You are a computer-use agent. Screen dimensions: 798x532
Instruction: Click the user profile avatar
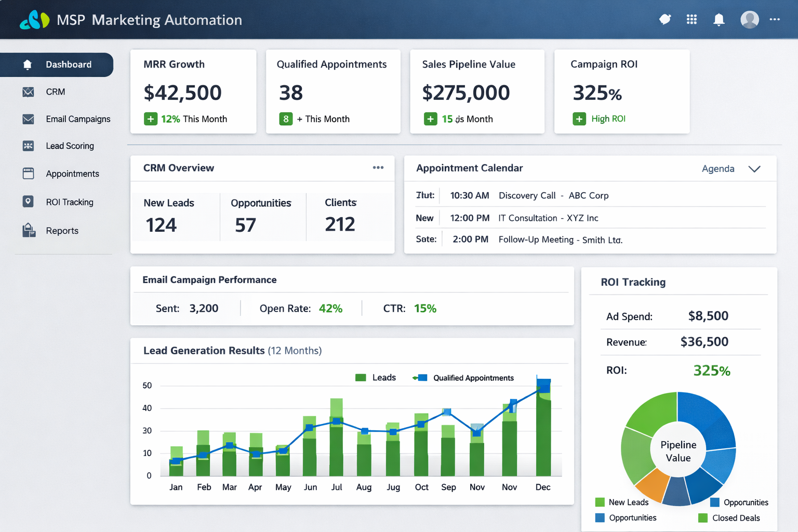coord(749,19)
